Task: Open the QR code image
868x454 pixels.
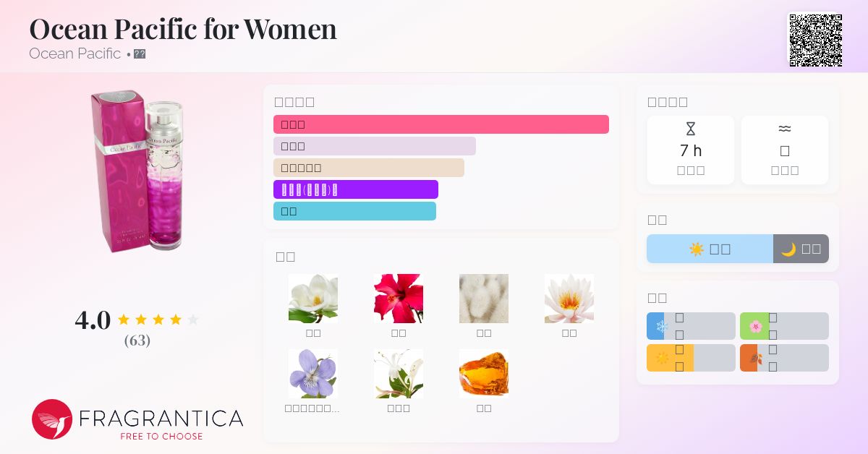Action: (x=815, y=40)
